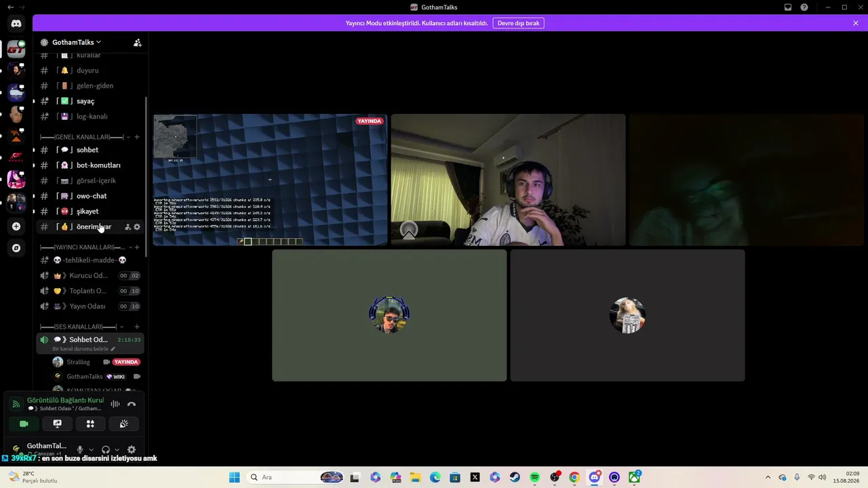The image size is (868, 488).
Task: Invite people to GothamTalks server
Action: (x=138, y=43)
